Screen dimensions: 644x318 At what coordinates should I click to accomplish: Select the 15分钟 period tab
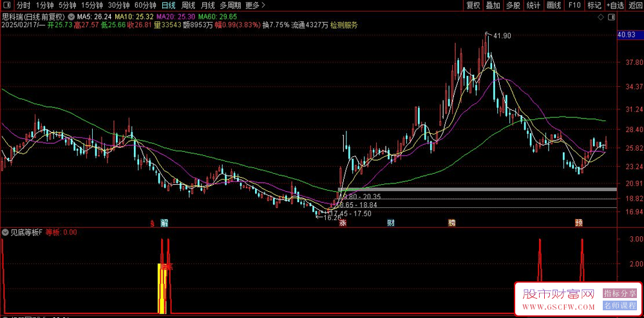point(91,5)
